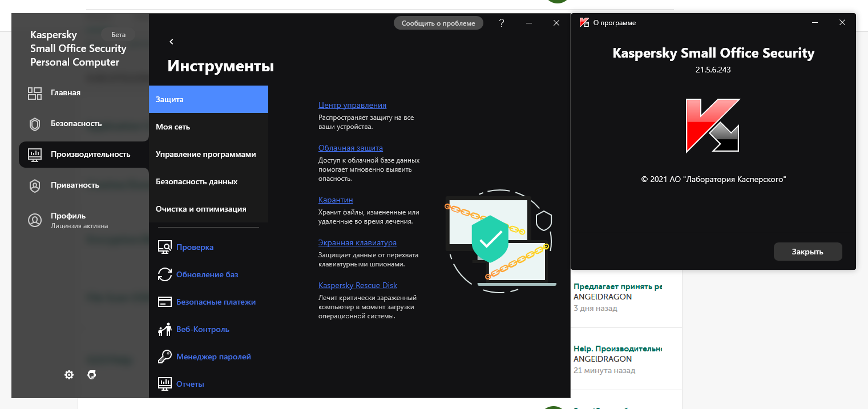The image size is (868, 409).
Task: Click ANGEIDRAGON above "21 минута назад"
Action: coord(603,359)
